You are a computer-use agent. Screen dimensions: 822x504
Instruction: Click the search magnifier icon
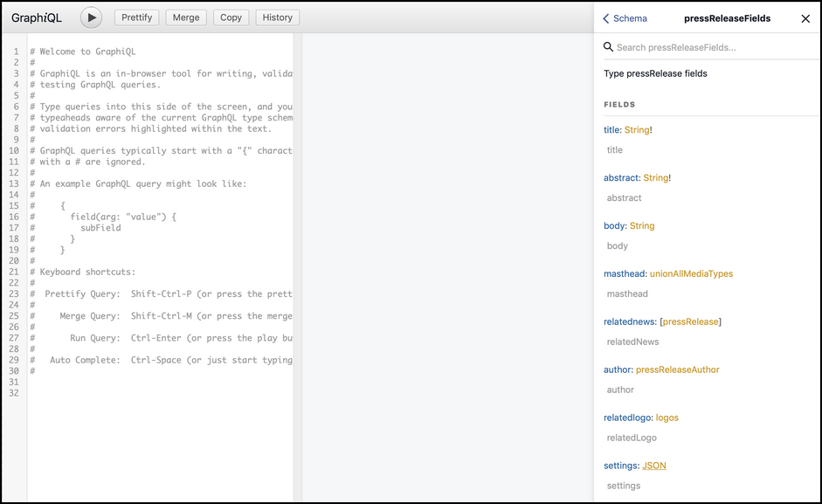[x=608, y=47]
